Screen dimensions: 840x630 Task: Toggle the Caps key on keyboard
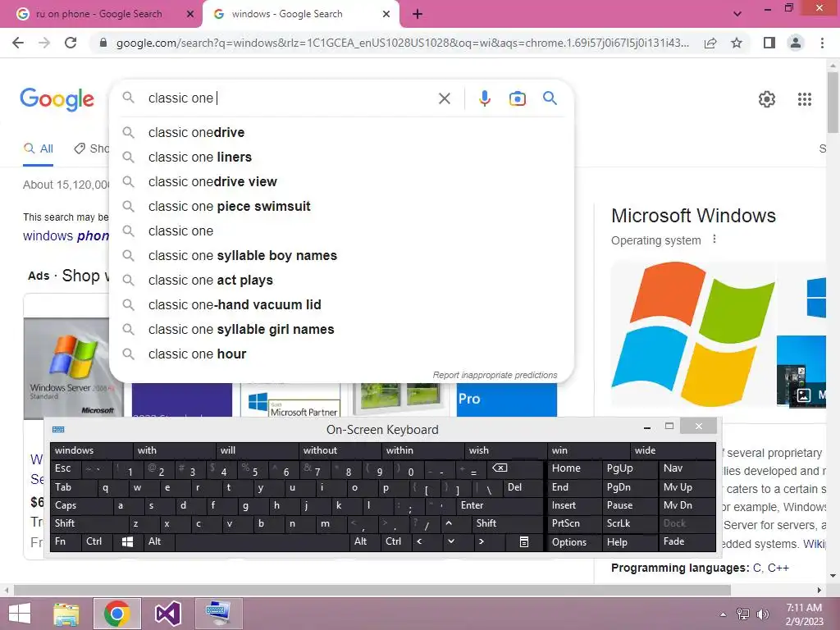pyautogui.click(x=81, y=505)
